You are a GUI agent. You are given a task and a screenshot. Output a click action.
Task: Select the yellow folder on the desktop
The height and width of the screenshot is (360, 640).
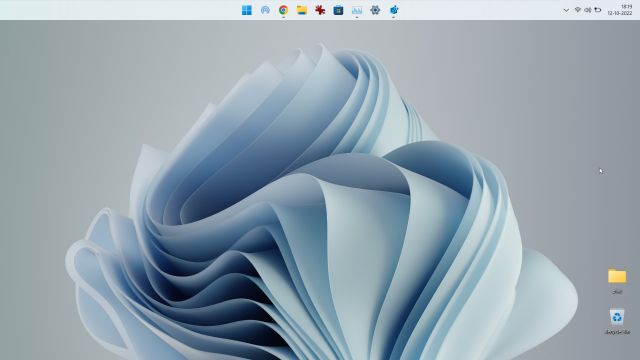pyautogui.click(x=617, y=280)
